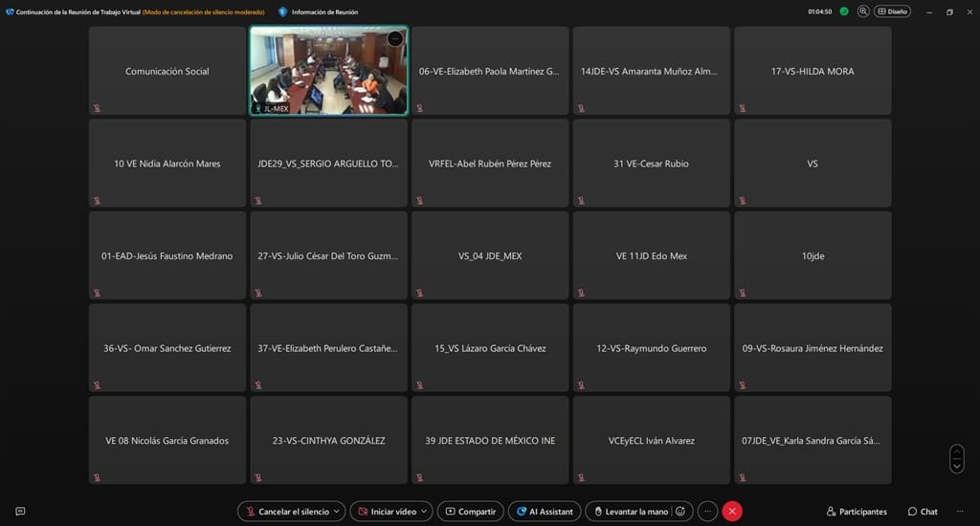Select 14JDE-VS Amaranta Muñoz tile
Image resolution: width=980 pixels, height=526 pixels.
651,71
